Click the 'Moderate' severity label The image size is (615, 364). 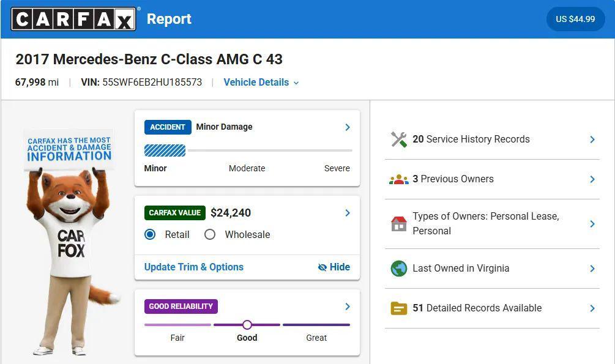coord(247,168)
